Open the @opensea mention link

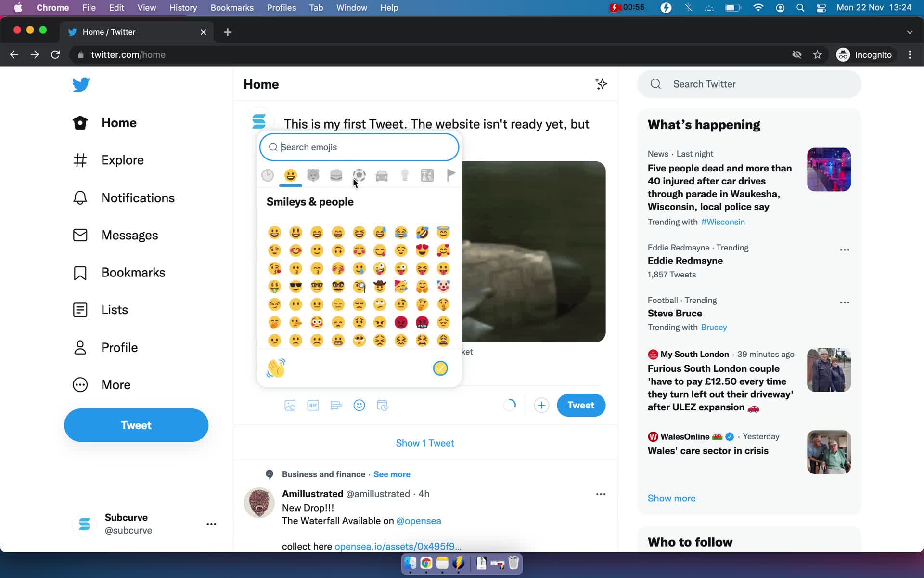tap(419, 521)
